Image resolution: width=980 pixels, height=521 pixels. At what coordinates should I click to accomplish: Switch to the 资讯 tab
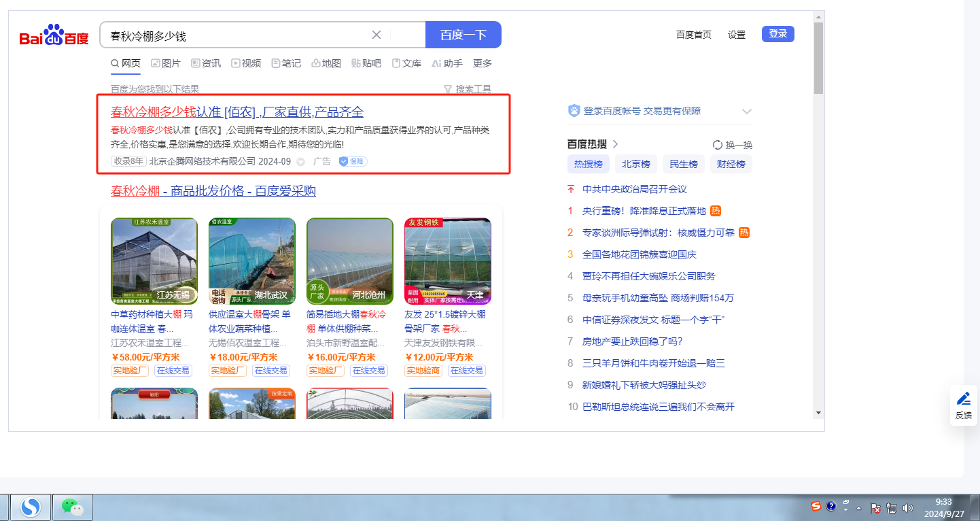206,63
